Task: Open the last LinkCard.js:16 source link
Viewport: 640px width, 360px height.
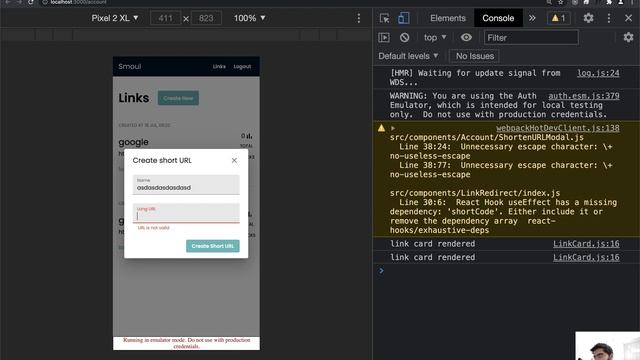Action: tap(586, 257)
